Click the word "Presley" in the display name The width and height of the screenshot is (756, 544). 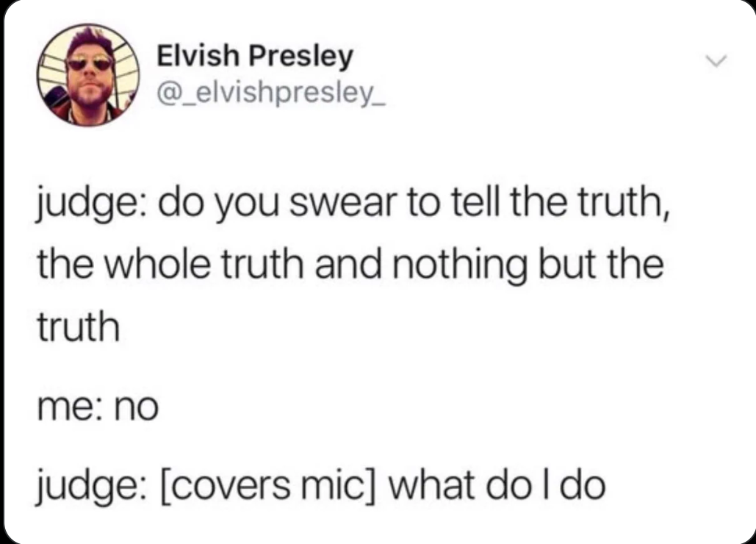tap(301, 57)
